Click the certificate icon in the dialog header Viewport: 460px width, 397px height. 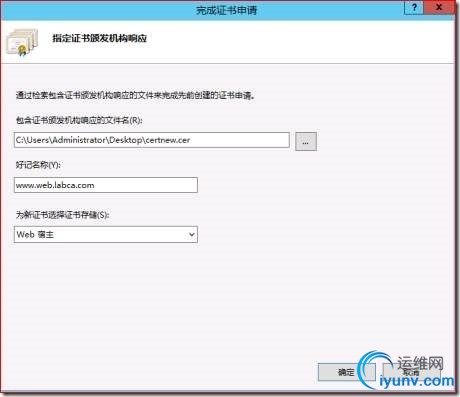pos(22,42)
